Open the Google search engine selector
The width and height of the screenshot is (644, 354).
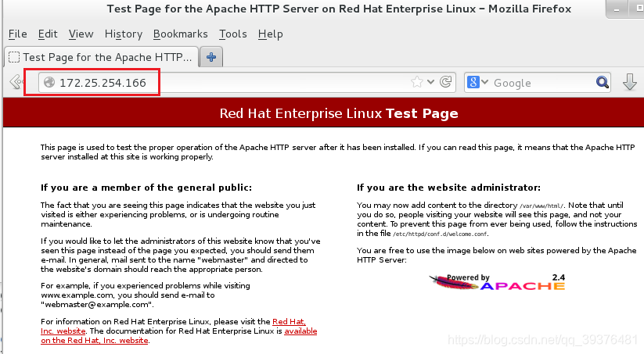coord(477,83)
